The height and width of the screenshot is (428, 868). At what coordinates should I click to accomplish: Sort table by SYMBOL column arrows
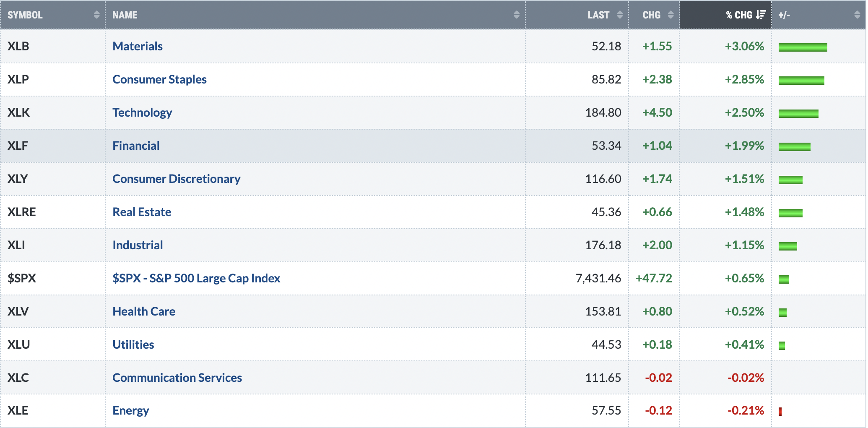pyautogui.click(x=97, y=15)
